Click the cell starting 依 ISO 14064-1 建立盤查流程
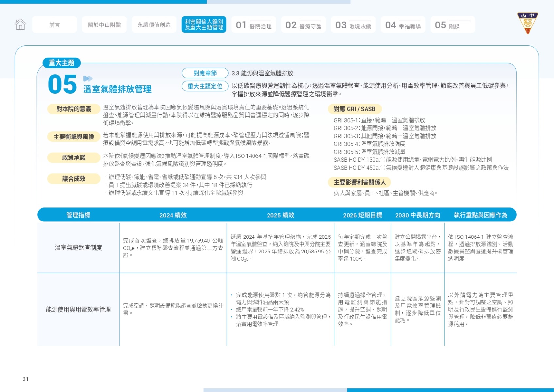Image resolution: width=554 pixels, height=392 pixels. pos(481,248)
